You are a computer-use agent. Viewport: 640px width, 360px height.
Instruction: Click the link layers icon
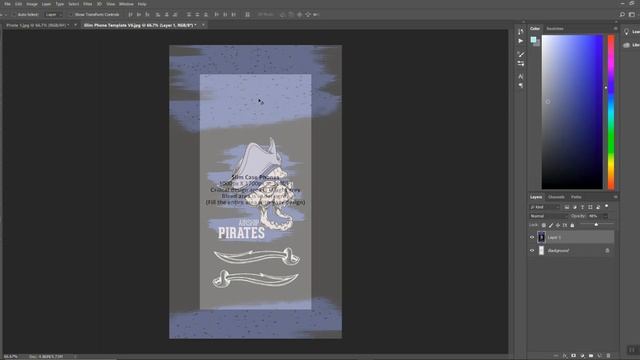(556, 356)
